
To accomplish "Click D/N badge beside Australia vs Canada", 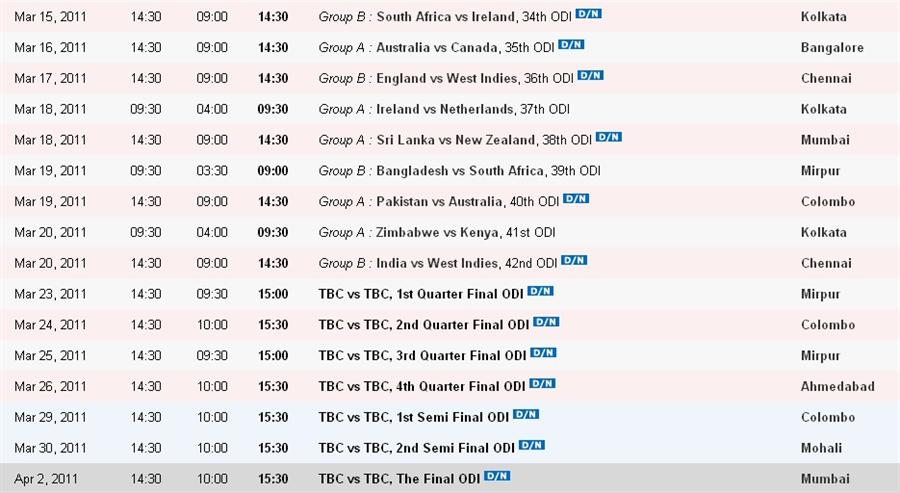I will click(x=571, y=45).
